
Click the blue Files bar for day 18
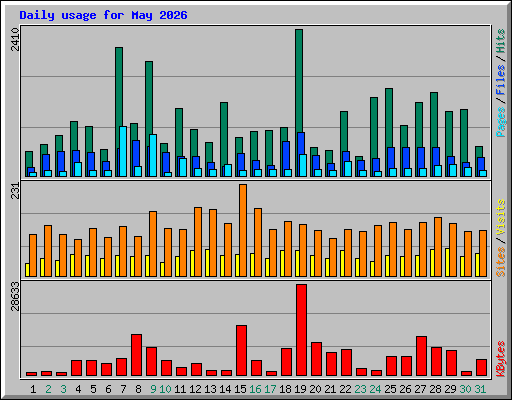[x=286, y=155]
